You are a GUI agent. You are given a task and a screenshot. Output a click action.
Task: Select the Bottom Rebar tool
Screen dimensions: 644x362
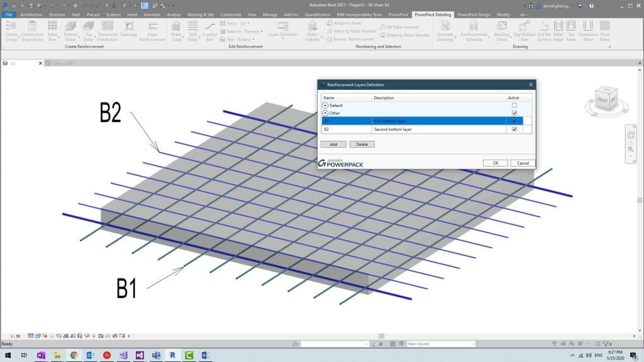[x=70, y=31]
